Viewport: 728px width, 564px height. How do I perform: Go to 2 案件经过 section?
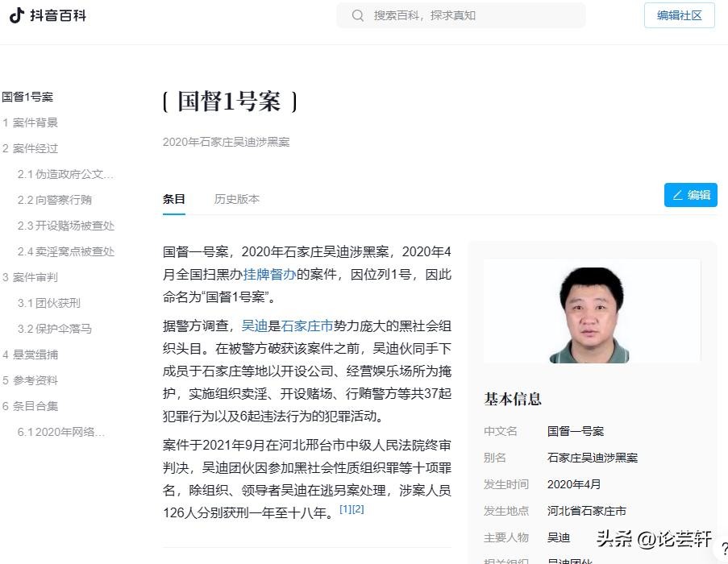coord(30,148)
